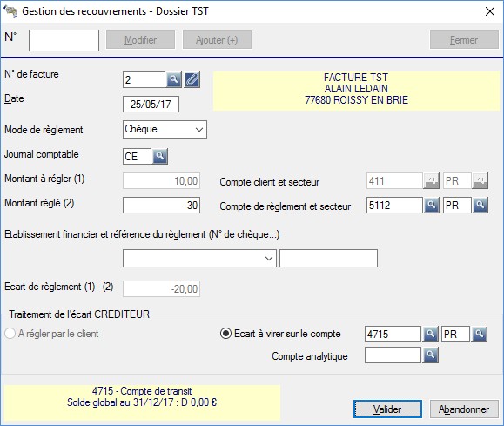Click magnifier next to account 4715
The width and height of the screenshot is (504, 426).
point(430,334)
